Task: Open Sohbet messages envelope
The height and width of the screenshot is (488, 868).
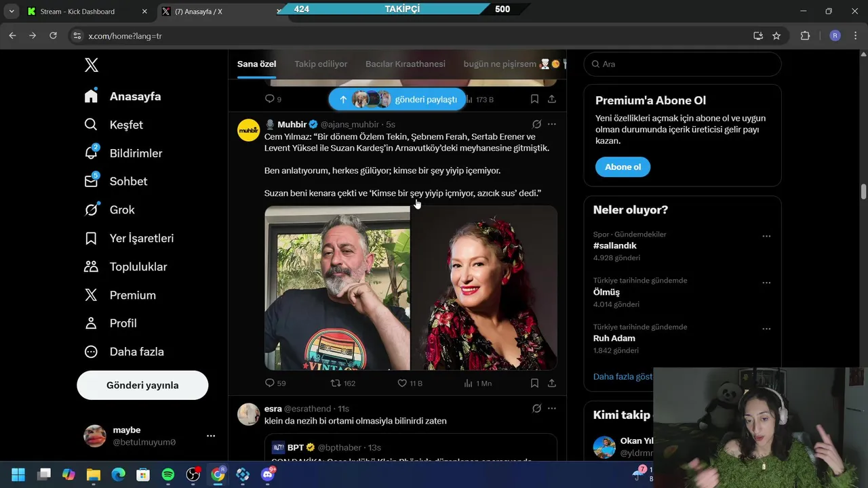Action: click(x=91, y=181)
